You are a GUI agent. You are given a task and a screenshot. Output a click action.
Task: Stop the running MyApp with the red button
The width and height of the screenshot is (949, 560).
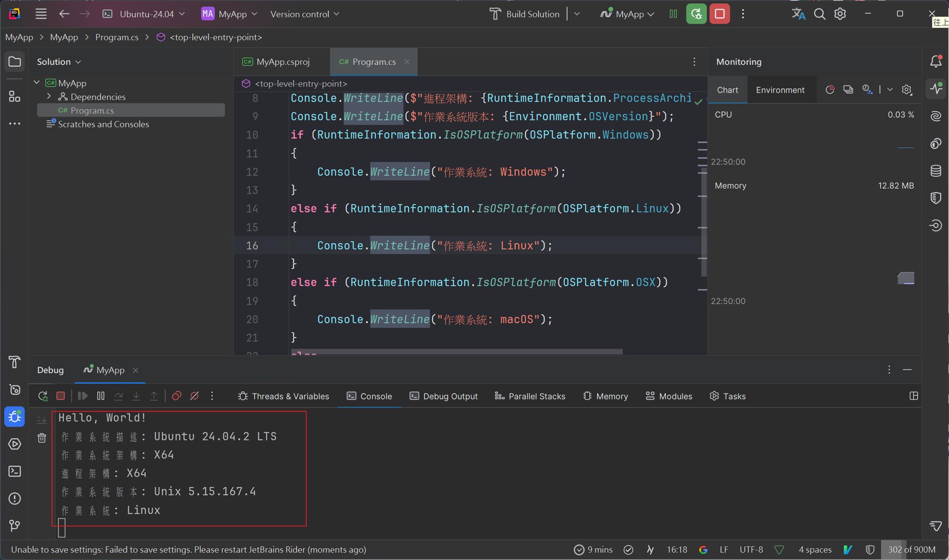click(720, 14)
